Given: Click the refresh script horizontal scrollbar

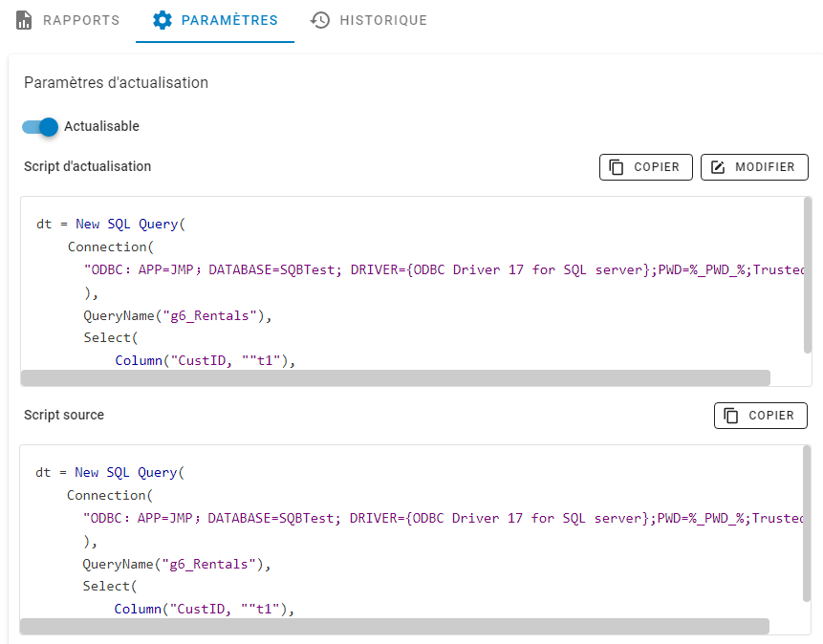Looking at the screenshot, I should [395, 378].
